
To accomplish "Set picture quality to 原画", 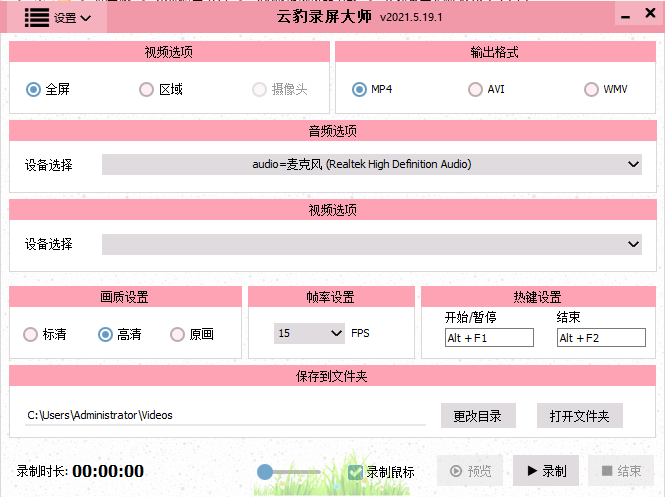I will pos(177,334).
